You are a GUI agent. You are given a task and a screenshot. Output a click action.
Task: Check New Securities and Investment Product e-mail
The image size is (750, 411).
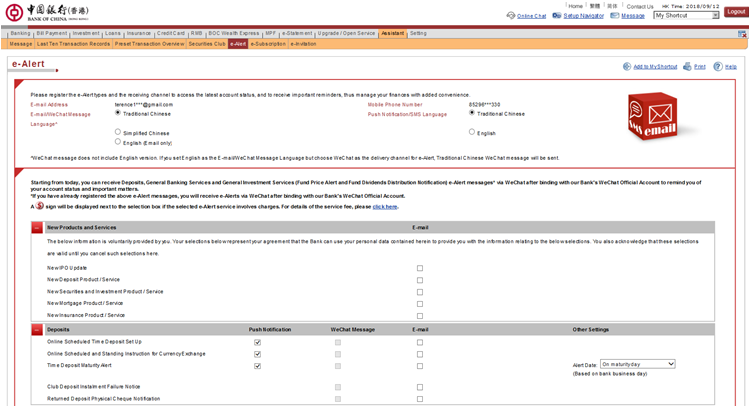point(420,292)
